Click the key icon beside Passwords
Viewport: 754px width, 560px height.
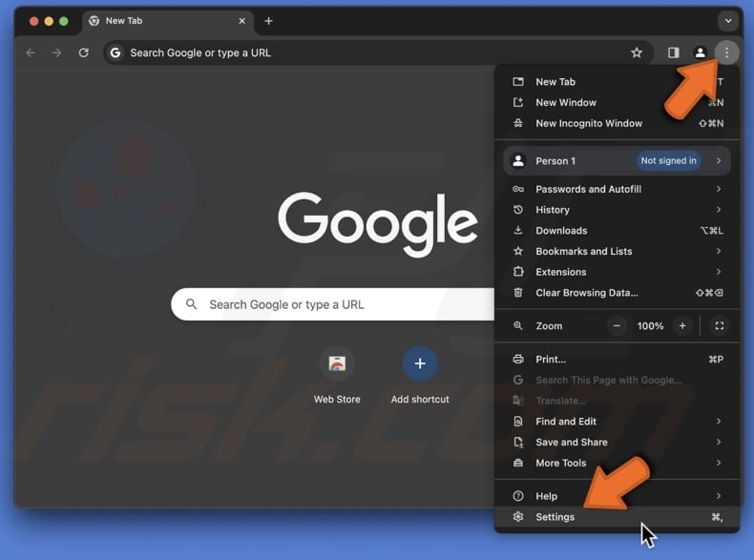coord(518,189)
